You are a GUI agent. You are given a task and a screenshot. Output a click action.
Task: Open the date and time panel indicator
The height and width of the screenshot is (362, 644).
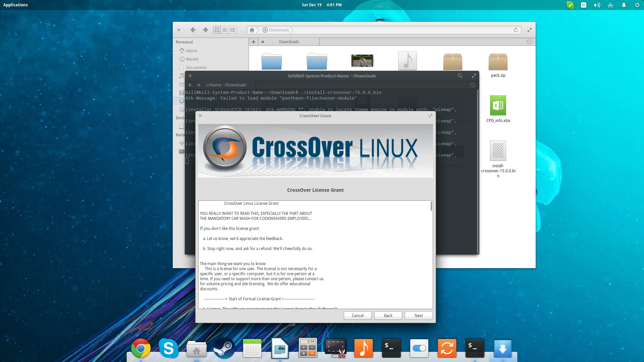[321, 5]
